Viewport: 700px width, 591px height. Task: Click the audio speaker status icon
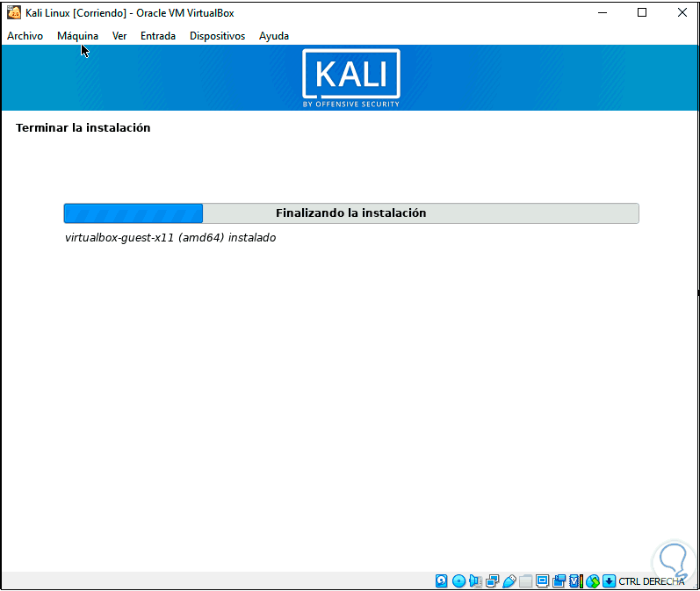[475, 580]
